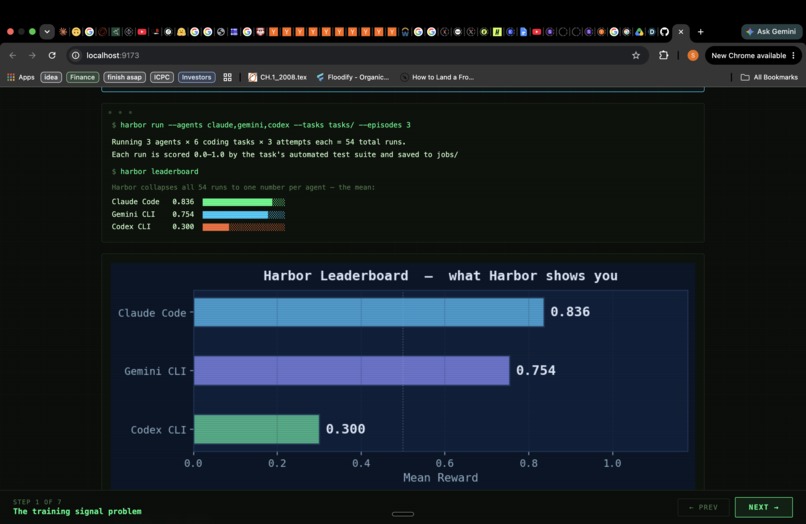Click 'Each run is scored' output line
This screenshot has height=524, width=806.
pyautogui.click(x=284, y=154)
